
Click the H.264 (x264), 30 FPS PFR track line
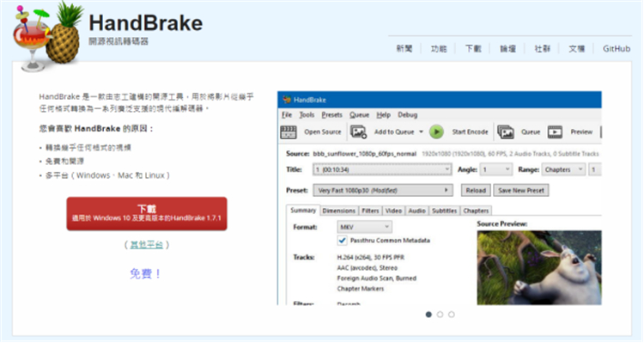370,257
